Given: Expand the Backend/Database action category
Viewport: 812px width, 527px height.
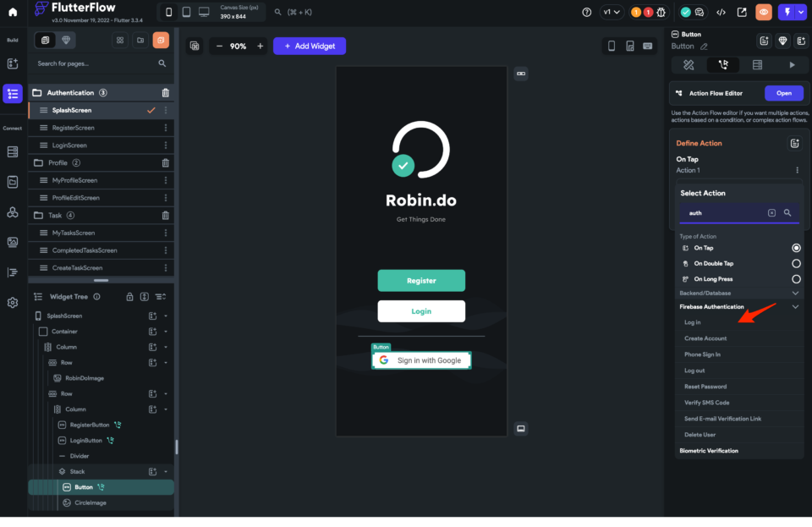Looking at the screenshot, I should coord(794,292).
